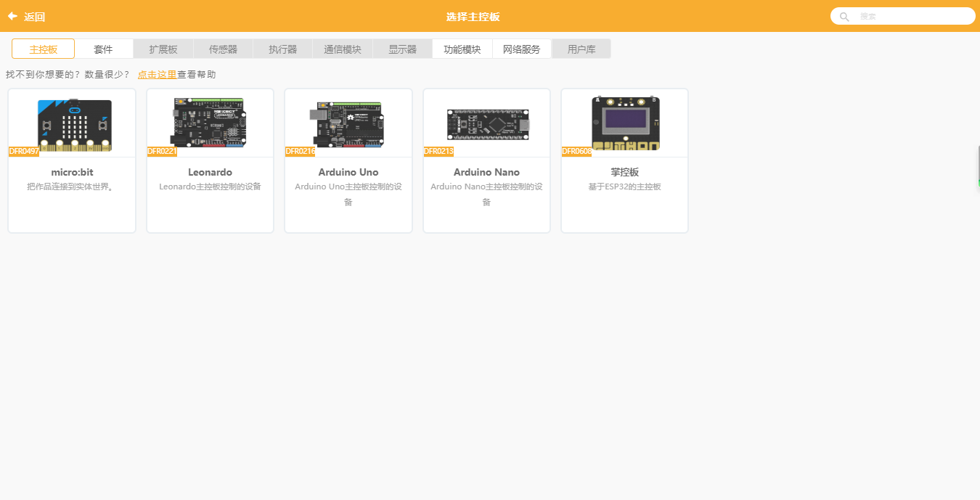
Task: Click the DFR0221 product tag
Action: coord(162,151)
